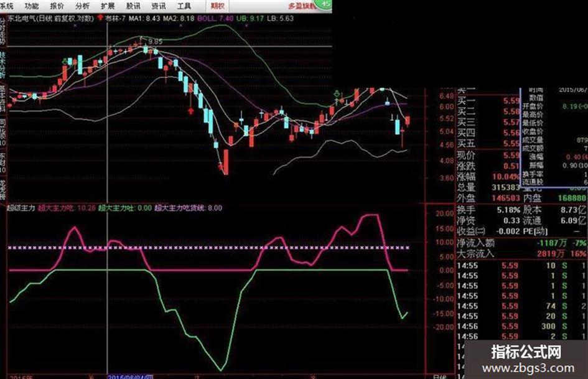This screenshot has height=379, width=588.
Task: Click the green 45 badge at top
Action: [325, 4]
